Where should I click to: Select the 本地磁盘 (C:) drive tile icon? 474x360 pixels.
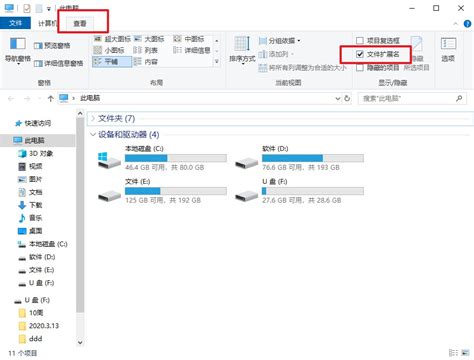point(109,160)
